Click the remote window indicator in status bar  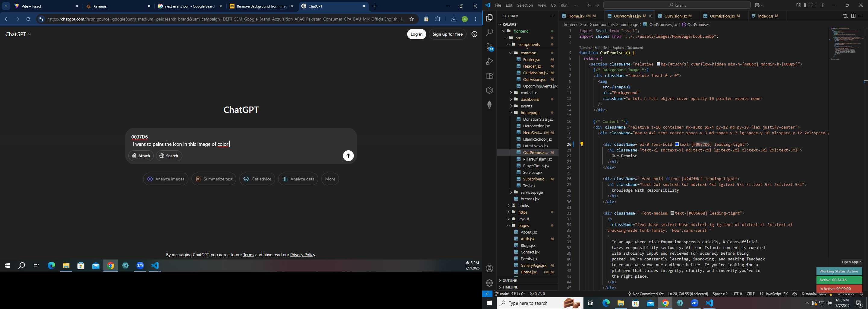tap(487, 294)
